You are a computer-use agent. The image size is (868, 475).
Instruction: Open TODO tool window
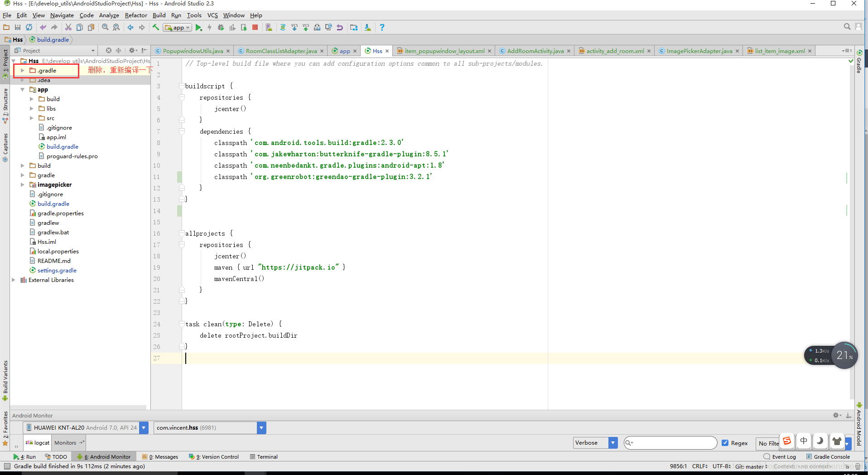(x=56, y=457)
